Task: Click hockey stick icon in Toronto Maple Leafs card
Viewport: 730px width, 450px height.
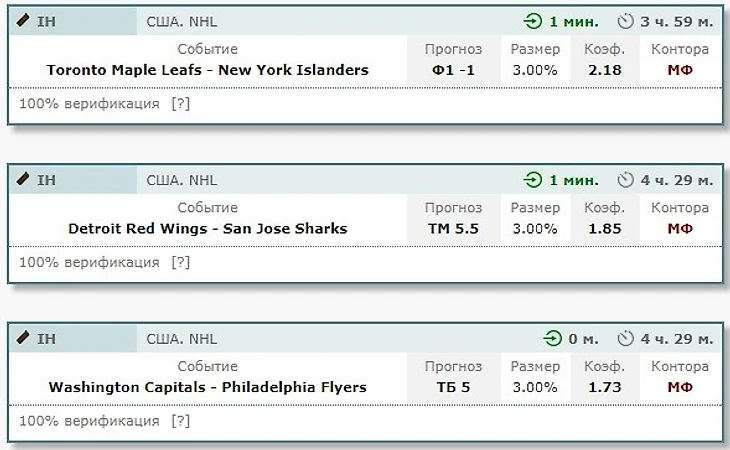Action: 22,21
